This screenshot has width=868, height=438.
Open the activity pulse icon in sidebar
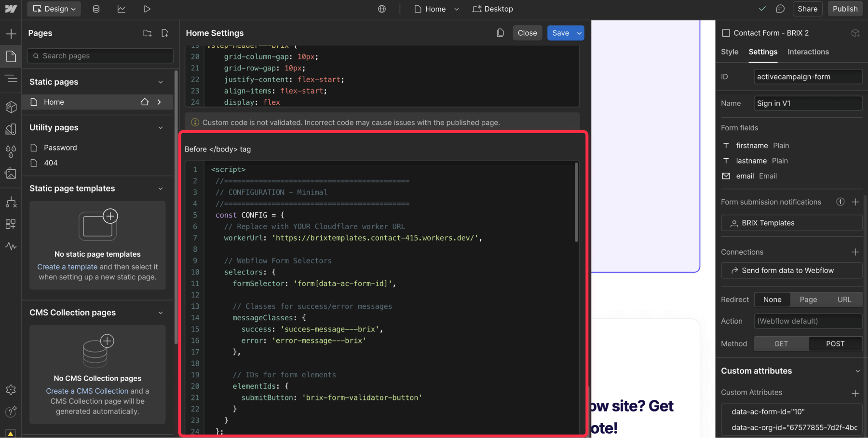[x=11, y=246]
